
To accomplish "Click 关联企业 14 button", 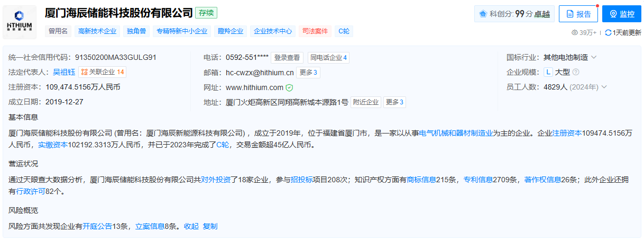I will [x=103, y=72].
